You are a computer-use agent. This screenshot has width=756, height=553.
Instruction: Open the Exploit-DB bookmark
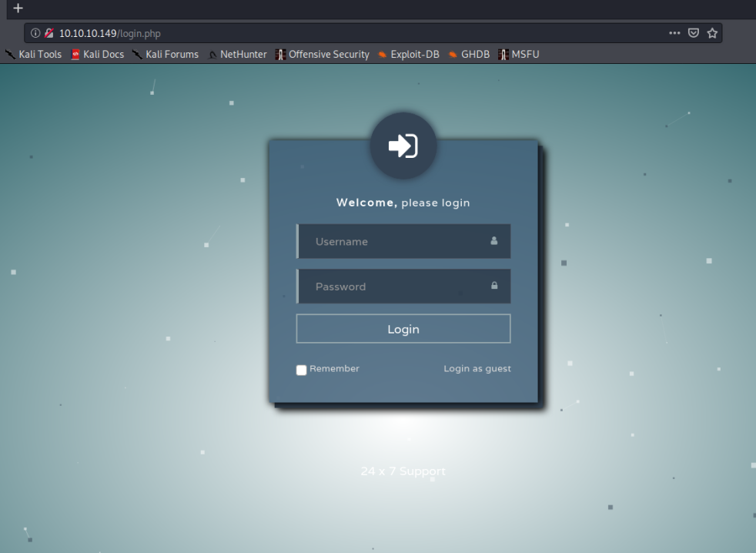click(x=409, y=55)
